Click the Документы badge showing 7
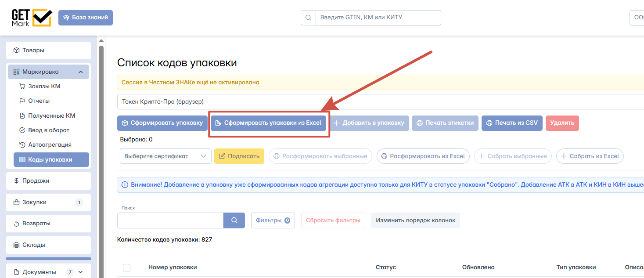Viewport: 644px width, 278px height. coord(70,272)
